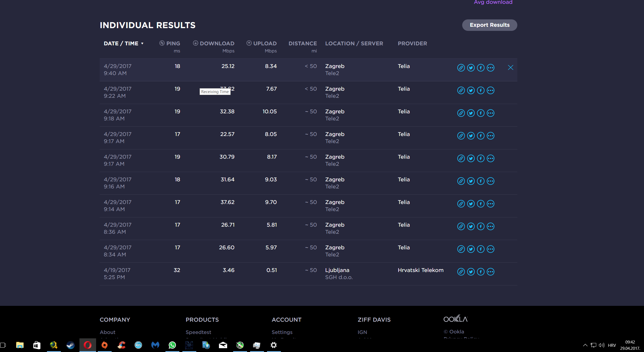
Task: Share 9:18 AM result on Facebook
Action: [x=480, y=113]
